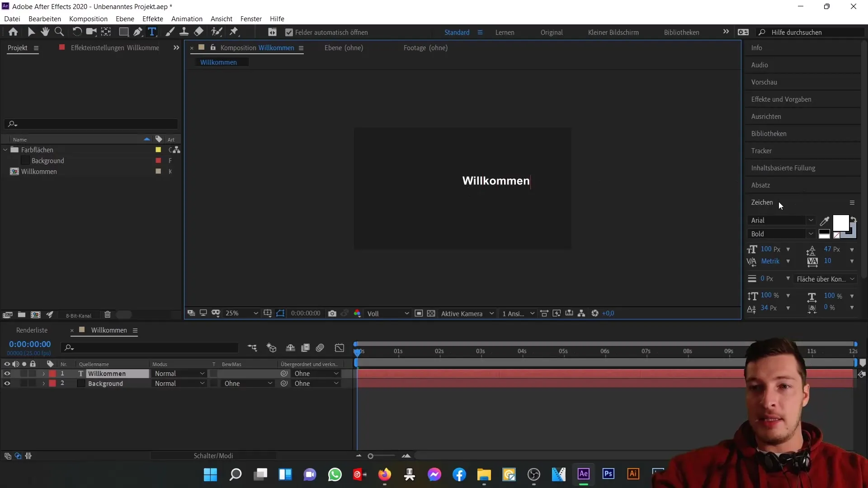Open the Effekte und Vorgaben panel
The image size is (868, 488).
click(x=781, y=99)
